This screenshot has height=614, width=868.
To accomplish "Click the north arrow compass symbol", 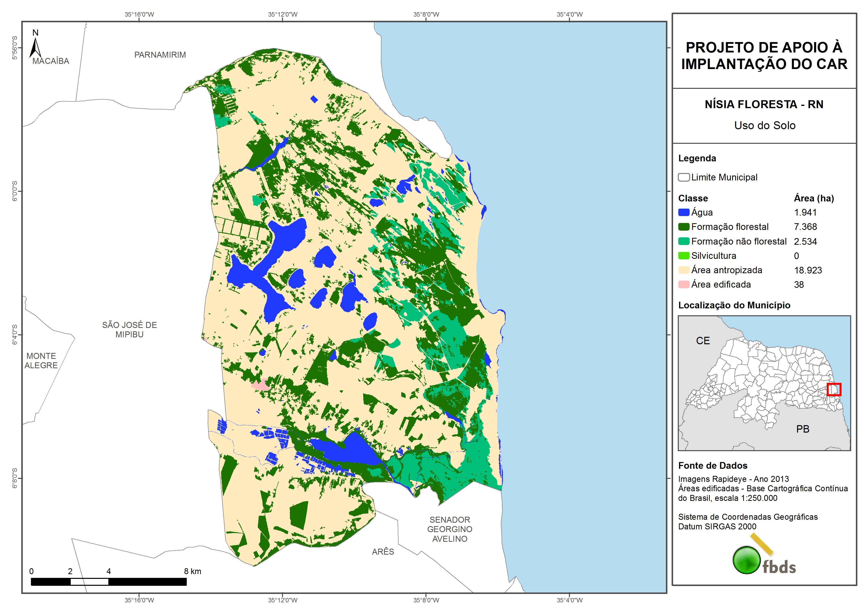I will pos(36,48).
